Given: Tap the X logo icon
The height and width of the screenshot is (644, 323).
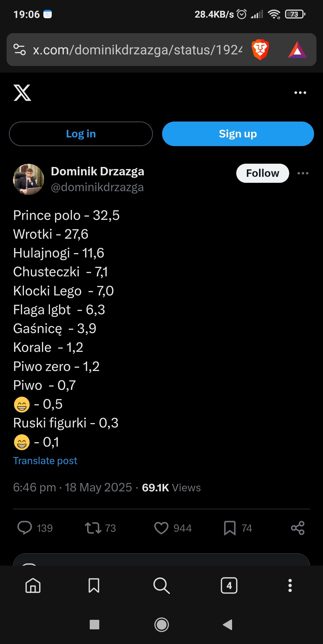Looking at the screenshot, I should [x=22, y=93].
